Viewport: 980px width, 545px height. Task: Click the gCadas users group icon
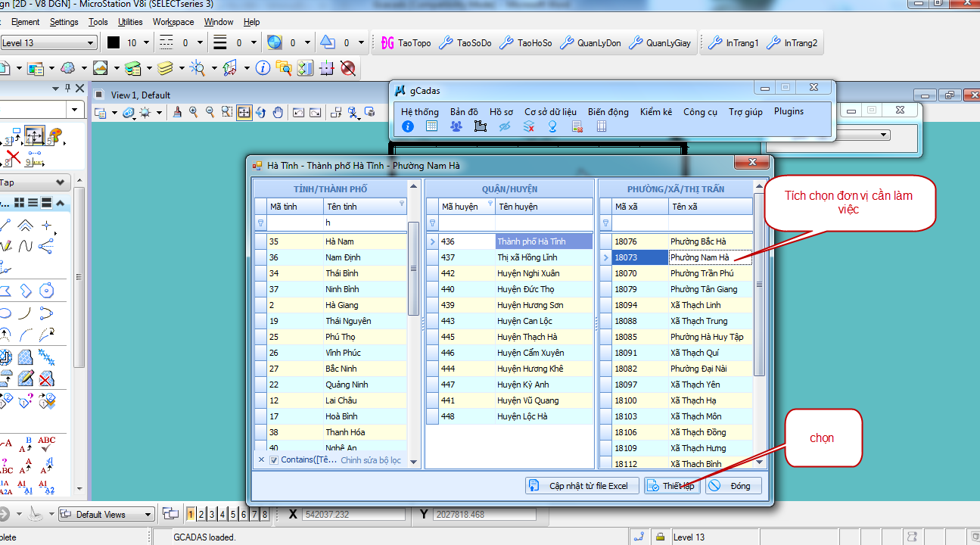point(456,126)
